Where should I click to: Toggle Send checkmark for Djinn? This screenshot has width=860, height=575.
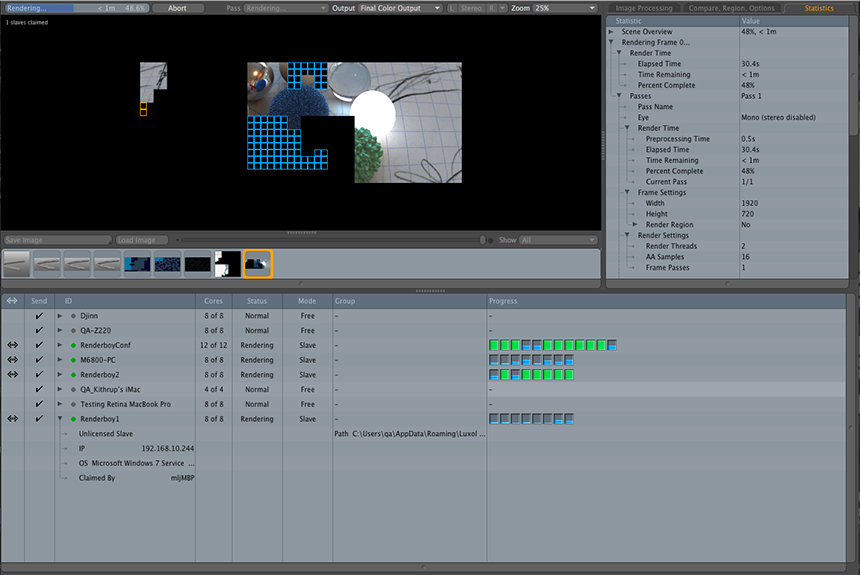pos(39,316)
